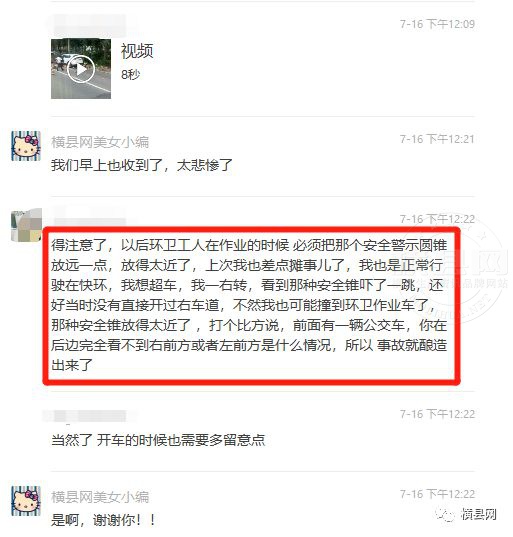
Task: Click the bottom 横县网美女小编 username
Action: pyautogui.click(x=100, y=497)
